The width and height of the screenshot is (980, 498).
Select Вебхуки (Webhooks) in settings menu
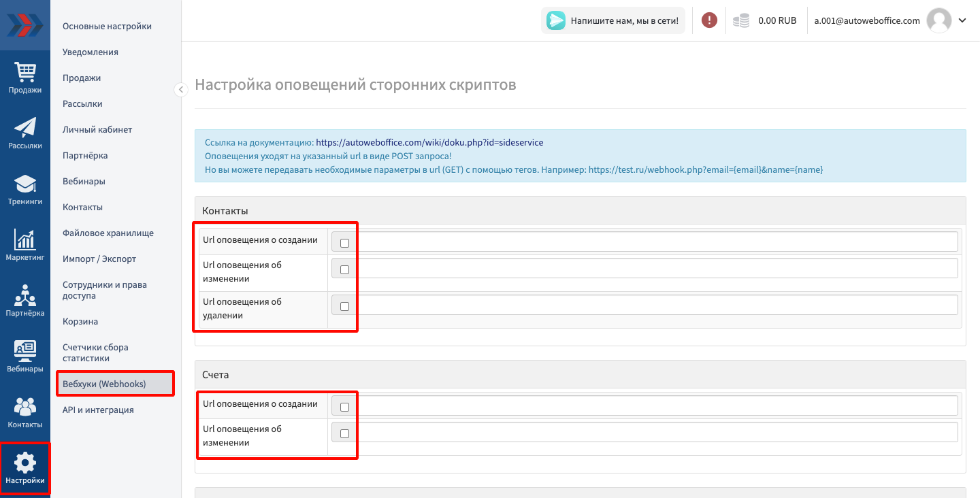tap(104, 384)
